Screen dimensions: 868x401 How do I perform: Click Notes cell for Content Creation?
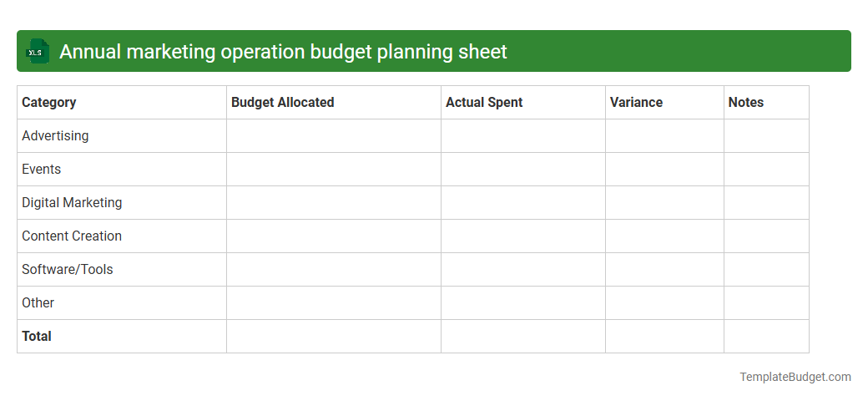[766, 236]
